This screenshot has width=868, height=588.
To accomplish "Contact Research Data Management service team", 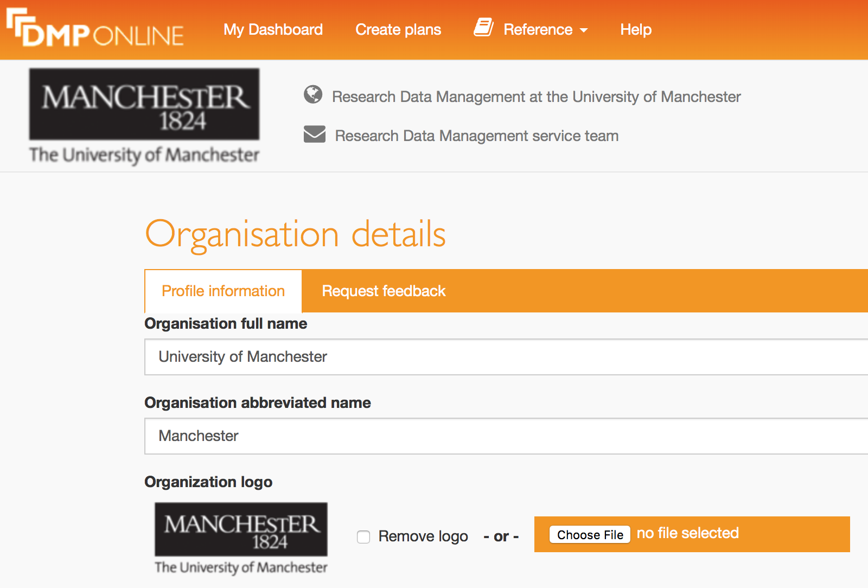I will 477,136.
